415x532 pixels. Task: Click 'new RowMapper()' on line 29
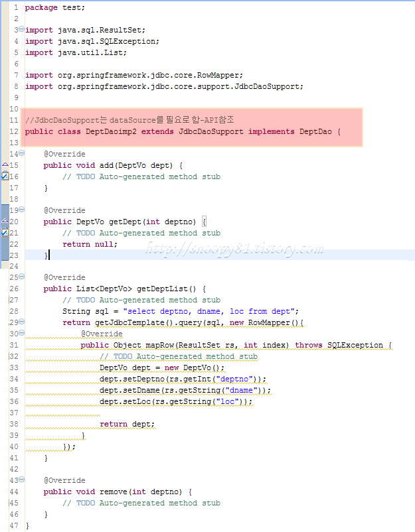[264, 322]
